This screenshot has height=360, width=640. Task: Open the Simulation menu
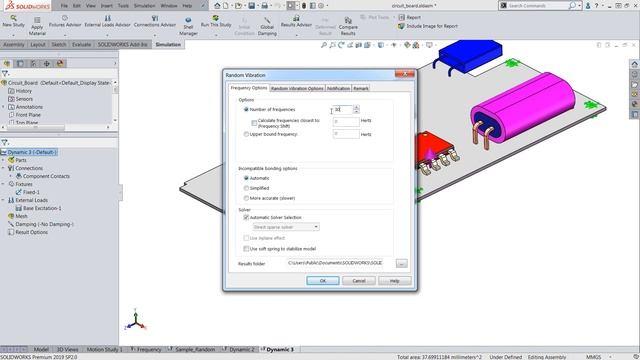(144, 6)
